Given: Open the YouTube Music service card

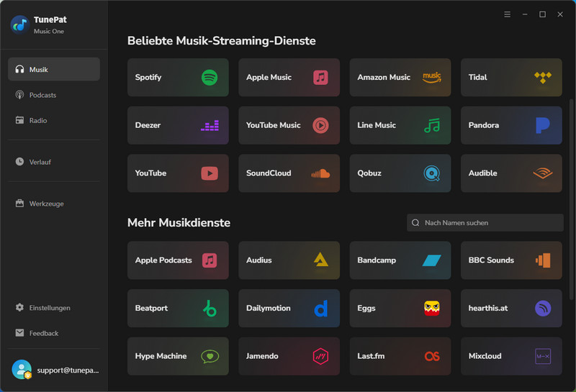Looking at the screenshot, I should [x=289, y=126].
